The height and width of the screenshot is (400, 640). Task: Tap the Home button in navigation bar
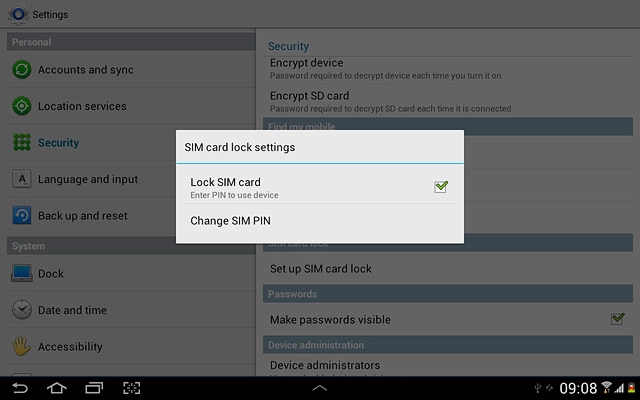coord(57,388)
